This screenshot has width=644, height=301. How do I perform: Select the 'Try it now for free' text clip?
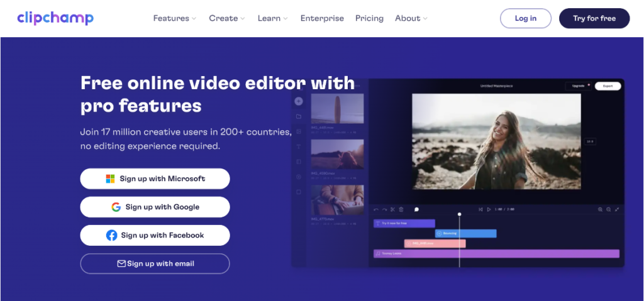(x=404, y=223)
